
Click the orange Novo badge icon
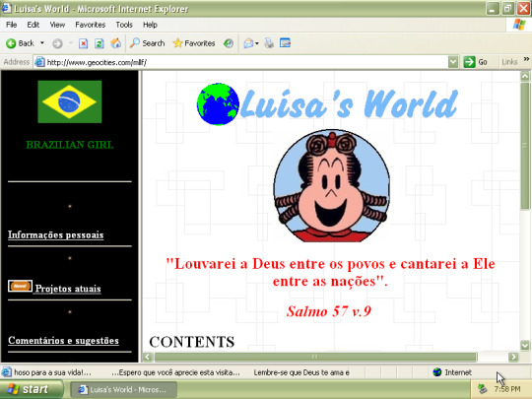pyautogui.click(x=20, y=286)
